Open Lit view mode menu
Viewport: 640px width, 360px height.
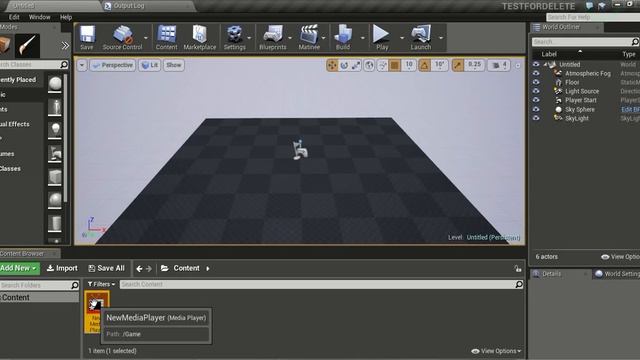(x=150, y=65)
